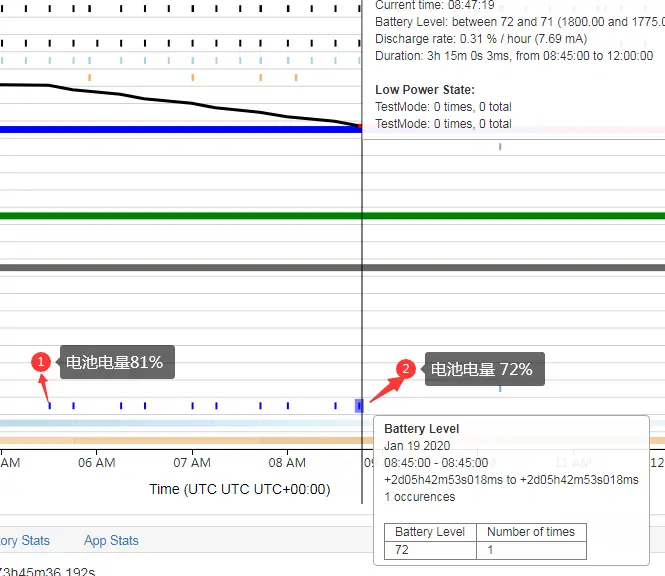Click the red endpoint dot of battery line
This screenshot has width=665, height=576.
pyautogui.click(x=360, y=126)
